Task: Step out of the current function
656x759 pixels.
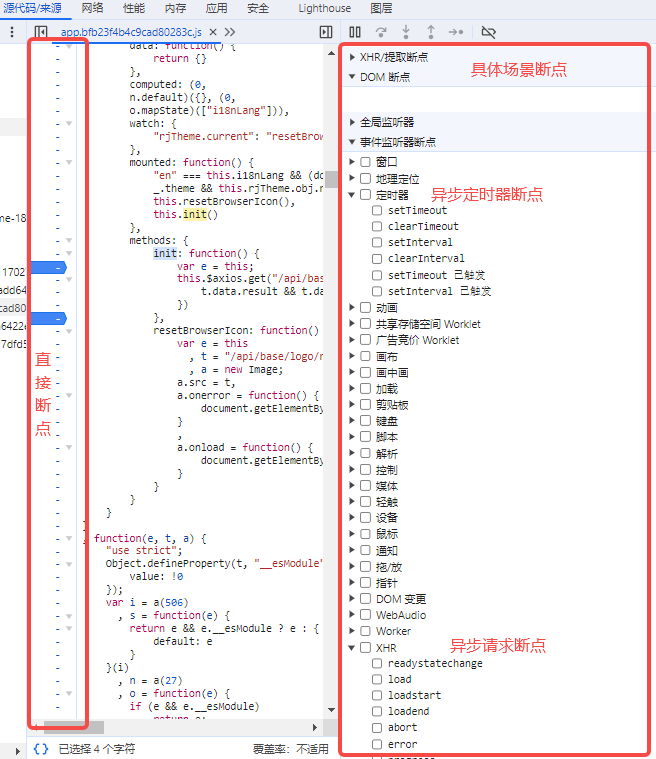Action: (431, 32)
